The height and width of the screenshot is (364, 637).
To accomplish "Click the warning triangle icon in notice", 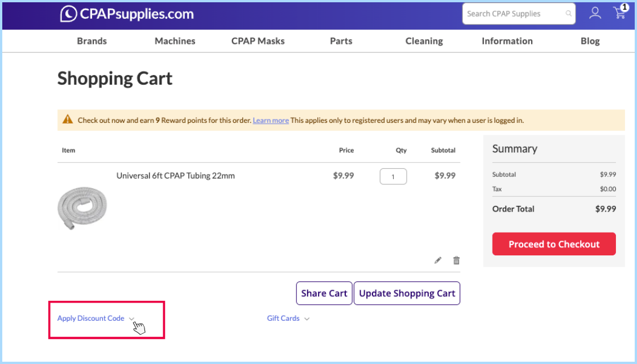I will [x=68, y=120].
